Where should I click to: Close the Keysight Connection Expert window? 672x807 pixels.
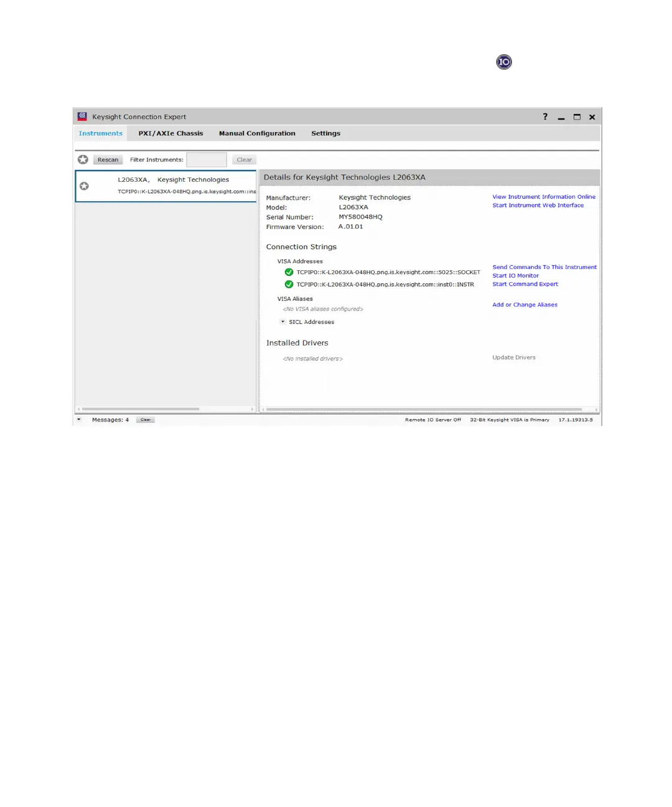click(x=592, y=117)
